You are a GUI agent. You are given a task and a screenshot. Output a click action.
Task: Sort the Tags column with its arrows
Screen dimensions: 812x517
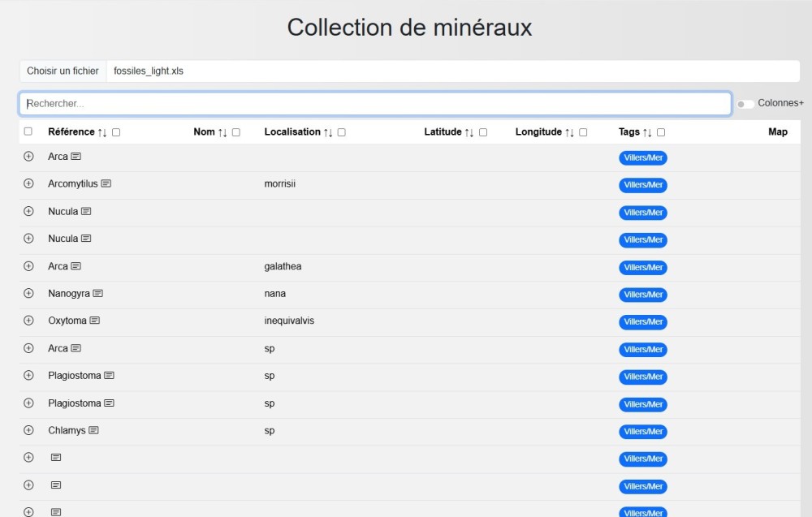coord(647,132)
